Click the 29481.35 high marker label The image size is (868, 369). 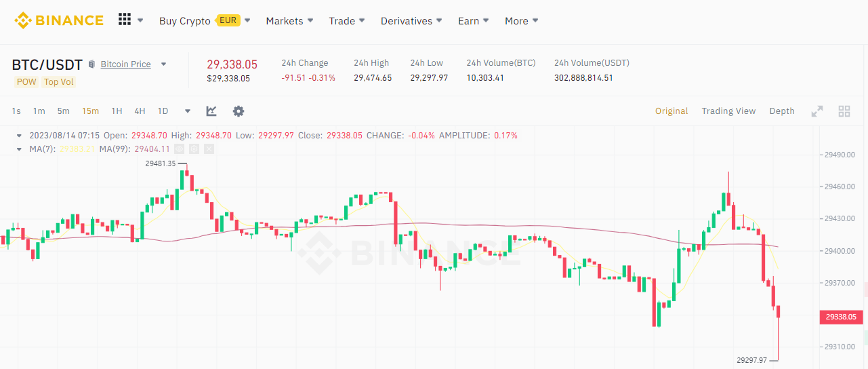[x=160, y=163]
